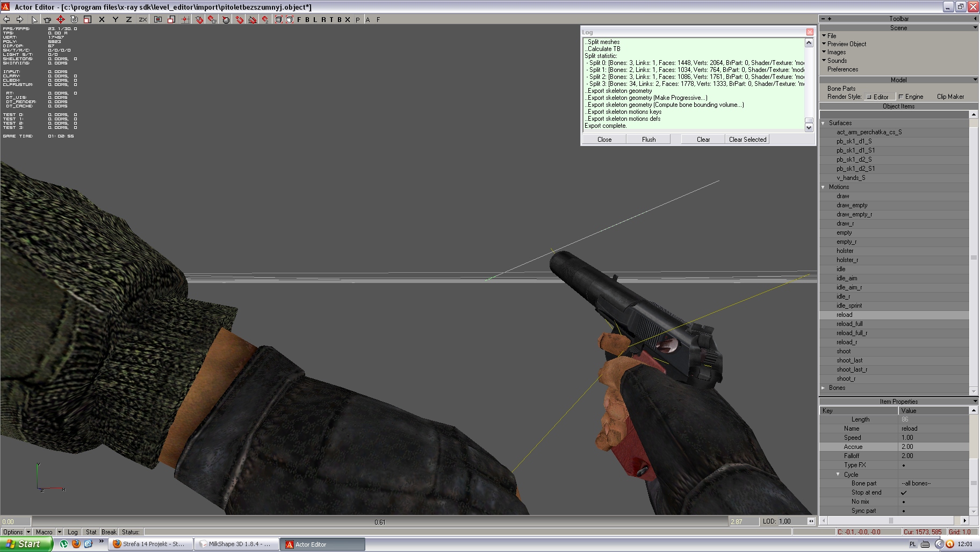Click the angle snap icon
This screenshot has width=980, height=552.
point(253,19)
